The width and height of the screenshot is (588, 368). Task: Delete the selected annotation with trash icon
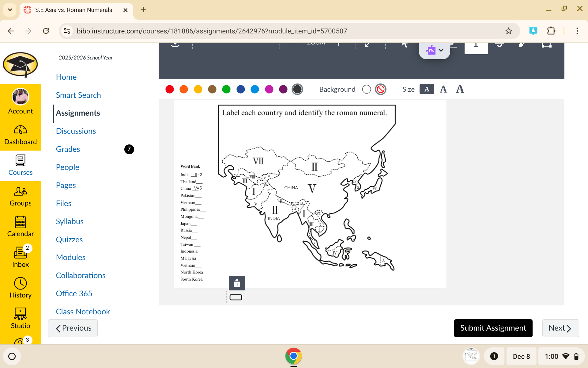click(x=236, y=283)
